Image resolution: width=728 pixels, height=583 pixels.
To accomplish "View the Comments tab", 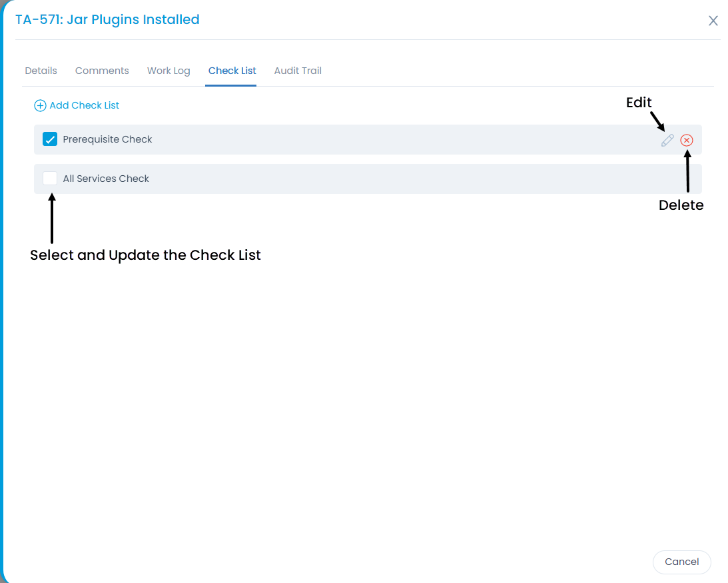I will [x=102, y=70].
